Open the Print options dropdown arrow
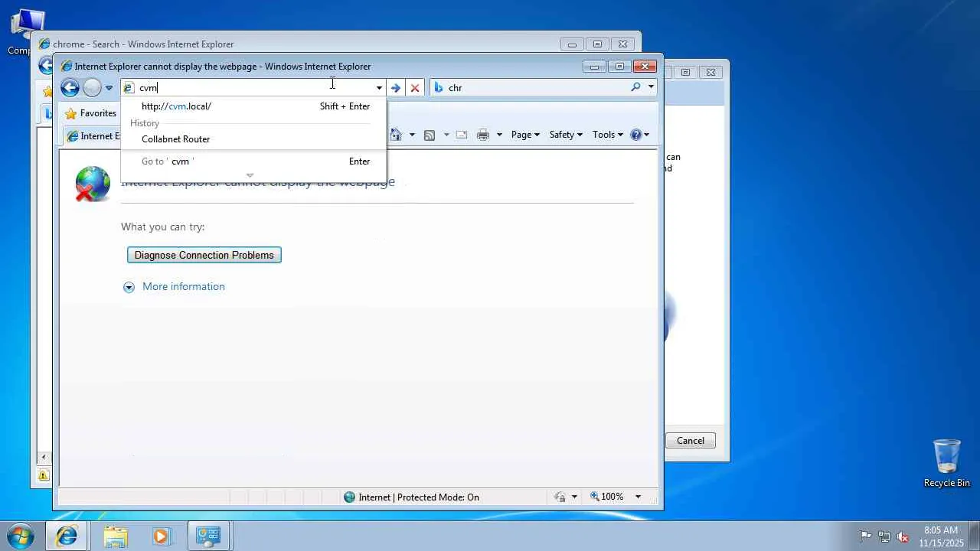 499,135
